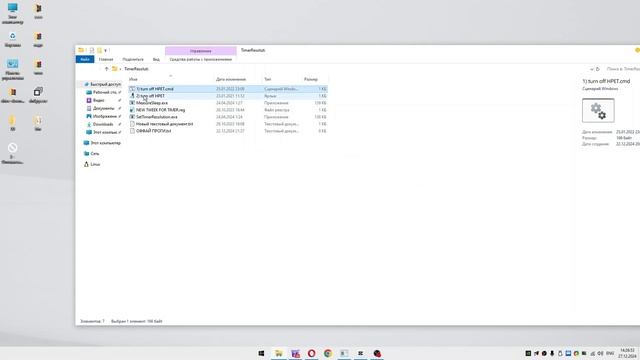Image resolution: width=640 pixels, height=360 pixels.
Task: Click the address bar folder icon
Action: 115,69
